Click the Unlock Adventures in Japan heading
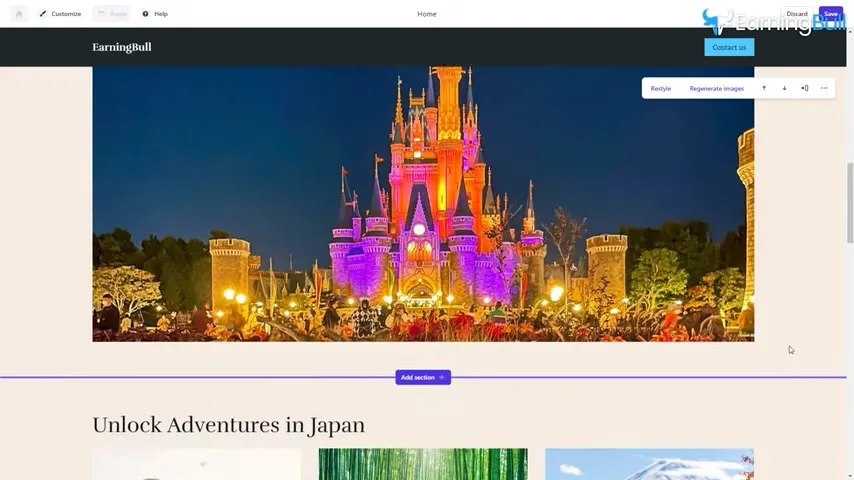Screen dimensions: 854x480 click(228, 426)
